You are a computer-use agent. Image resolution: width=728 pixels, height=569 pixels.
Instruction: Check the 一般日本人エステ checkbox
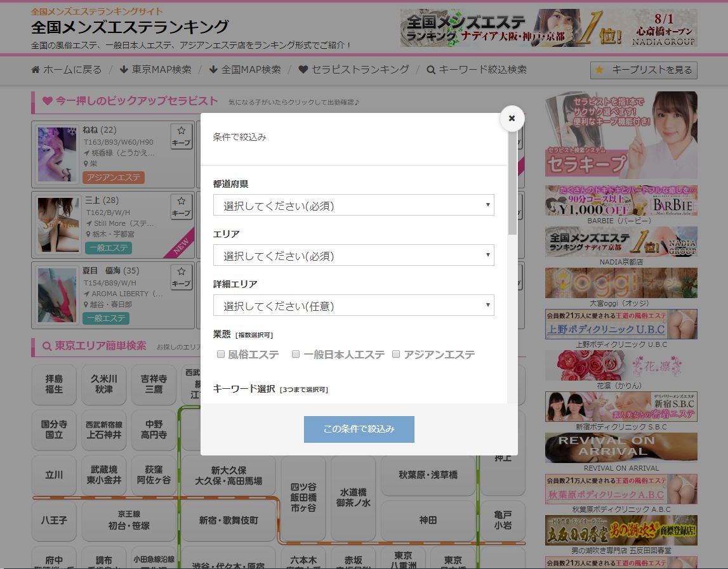click(x=296, y=354)
